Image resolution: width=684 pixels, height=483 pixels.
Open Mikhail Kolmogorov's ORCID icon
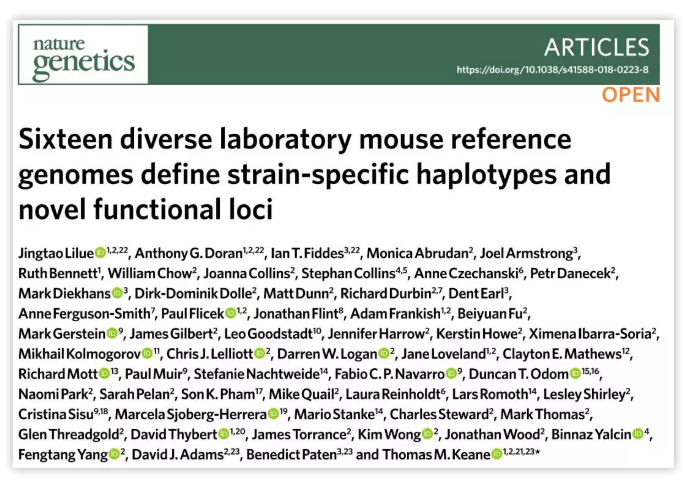(x=147, y=353)
